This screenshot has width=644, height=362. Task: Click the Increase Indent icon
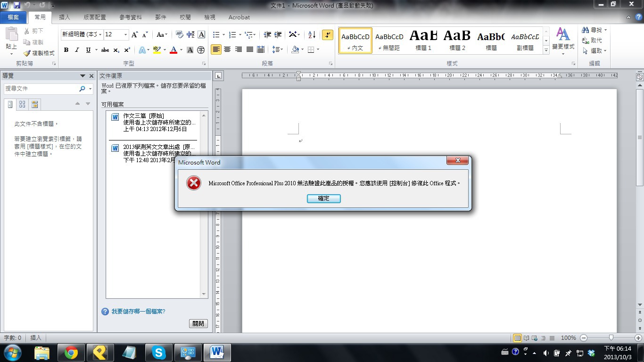tap(278, 34)
